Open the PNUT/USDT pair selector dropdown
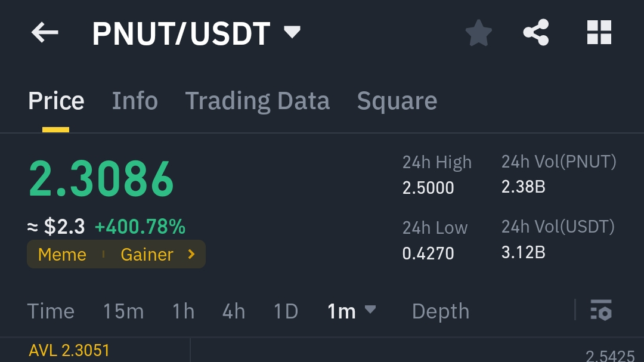 coord(292,33)
